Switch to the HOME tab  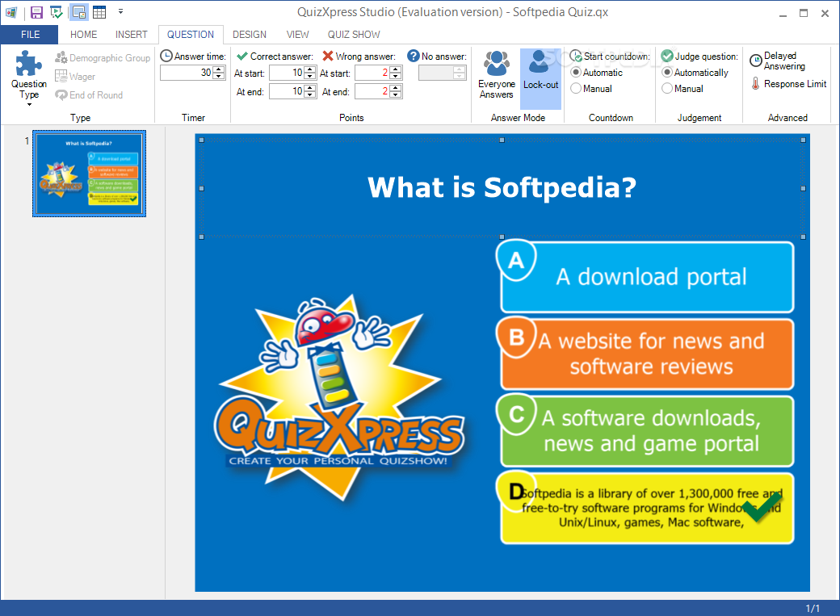(83, 34)
